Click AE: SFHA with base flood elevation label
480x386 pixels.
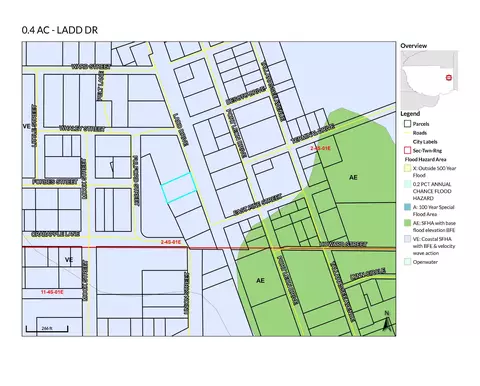click(434, 226)
